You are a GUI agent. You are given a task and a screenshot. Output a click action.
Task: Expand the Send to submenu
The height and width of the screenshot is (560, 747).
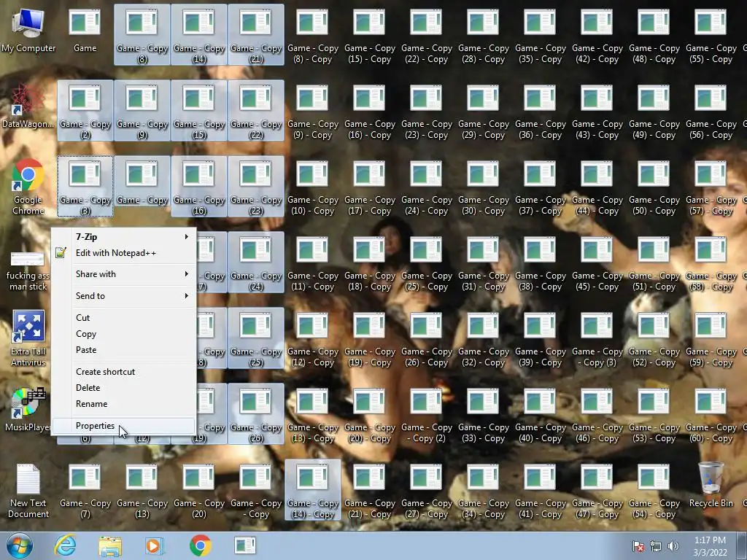point(124,296)
